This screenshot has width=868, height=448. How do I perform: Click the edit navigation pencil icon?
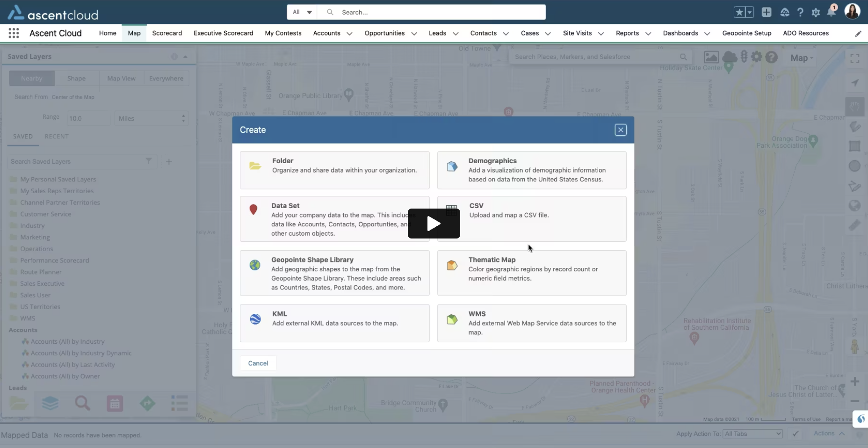click(858, 34)
